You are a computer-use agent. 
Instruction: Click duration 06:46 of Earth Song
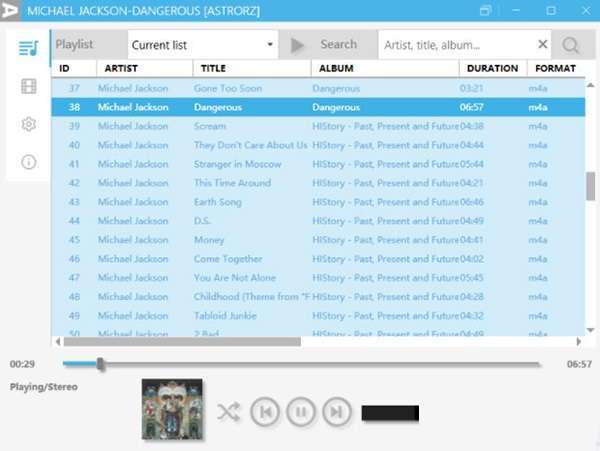coord(471,202)
